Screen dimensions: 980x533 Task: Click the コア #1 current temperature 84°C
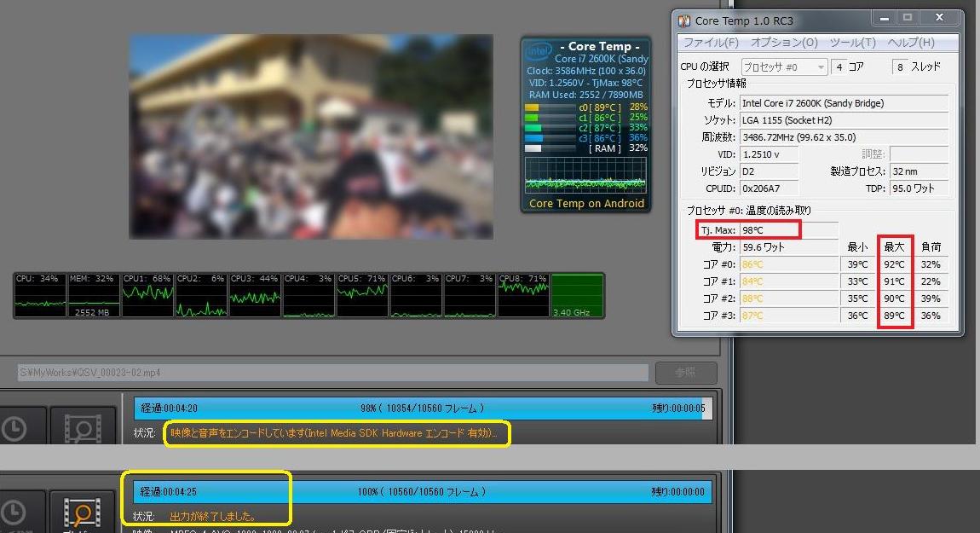coord(788,281)
